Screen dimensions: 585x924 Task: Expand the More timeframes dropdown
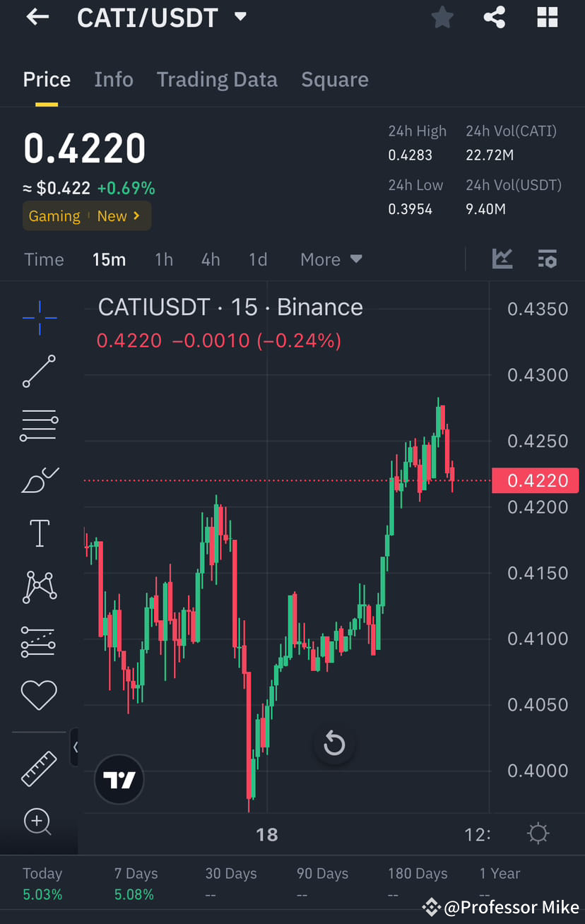point(331,259)
